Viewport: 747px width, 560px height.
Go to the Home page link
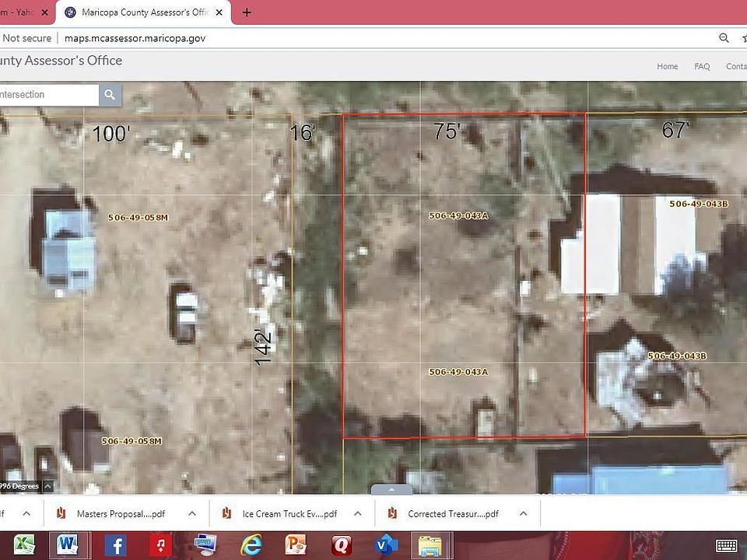(667, 67)
